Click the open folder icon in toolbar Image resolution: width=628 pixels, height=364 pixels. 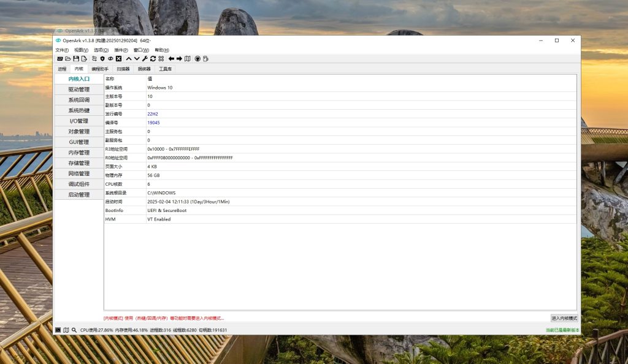click(x=68, y=59)
